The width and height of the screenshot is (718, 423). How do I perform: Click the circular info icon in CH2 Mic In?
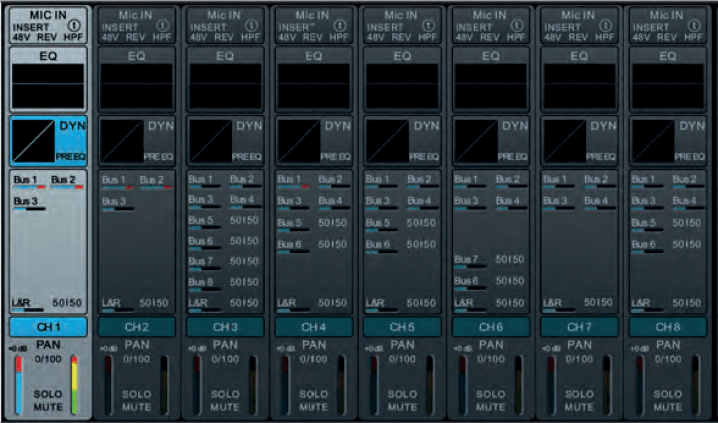coord(163,26)
